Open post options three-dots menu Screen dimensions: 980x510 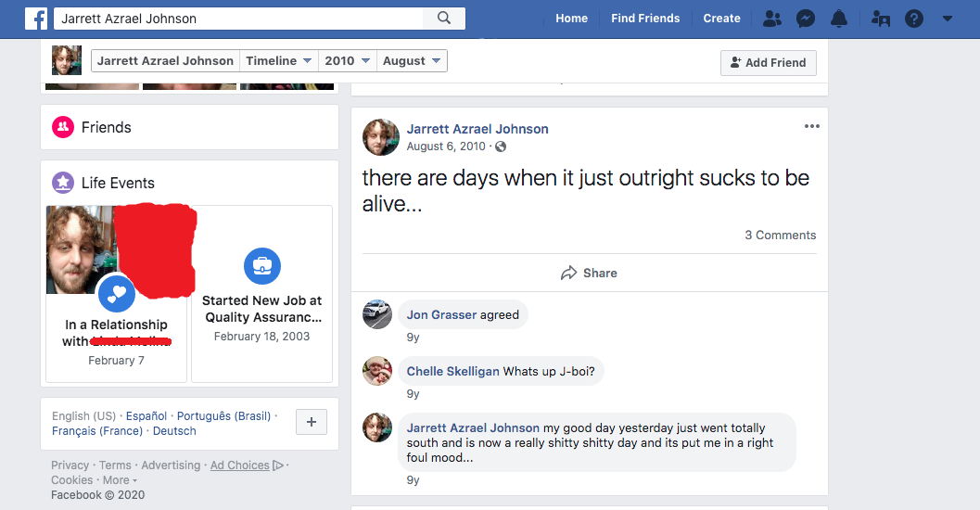point(812,126)
